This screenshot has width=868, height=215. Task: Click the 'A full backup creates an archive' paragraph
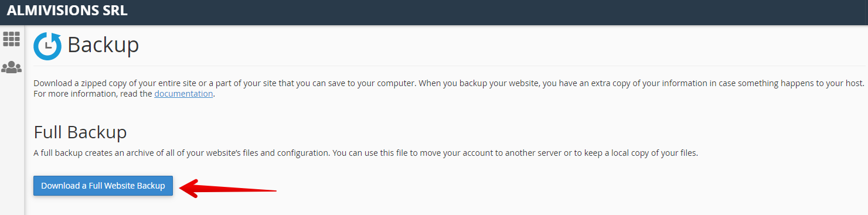tap(366, 153)
